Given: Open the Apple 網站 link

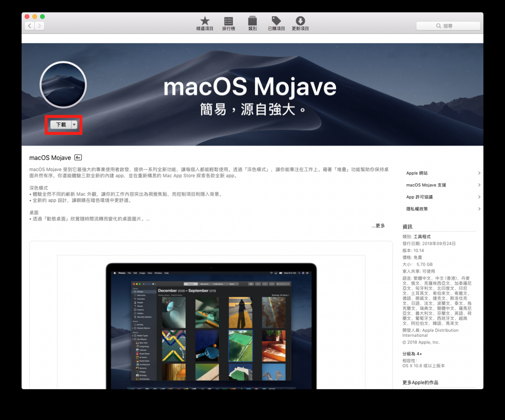Looking at the screenshot, I should pos(417,173).
